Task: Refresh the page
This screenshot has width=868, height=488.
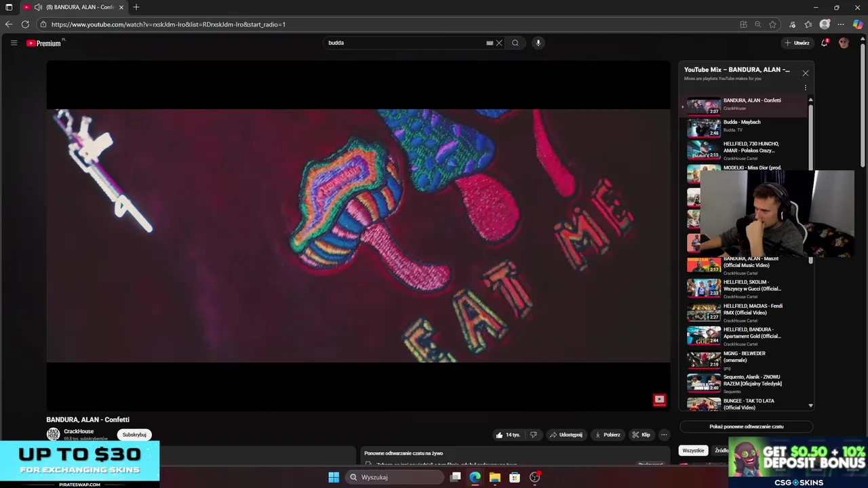Action: [25, 24]
